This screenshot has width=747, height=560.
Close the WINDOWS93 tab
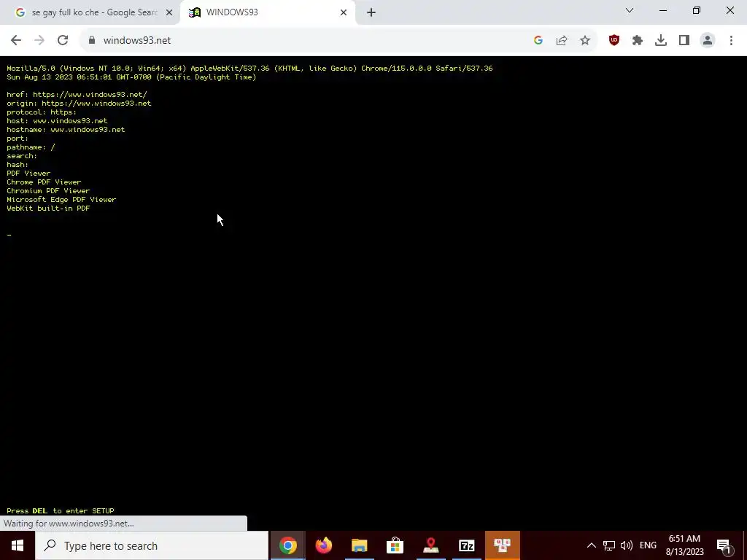pos(344,12)
